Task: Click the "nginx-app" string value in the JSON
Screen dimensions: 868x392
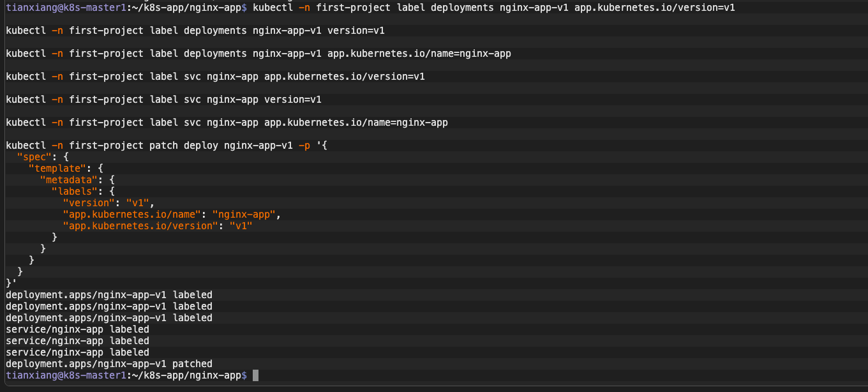Action: 244,215
